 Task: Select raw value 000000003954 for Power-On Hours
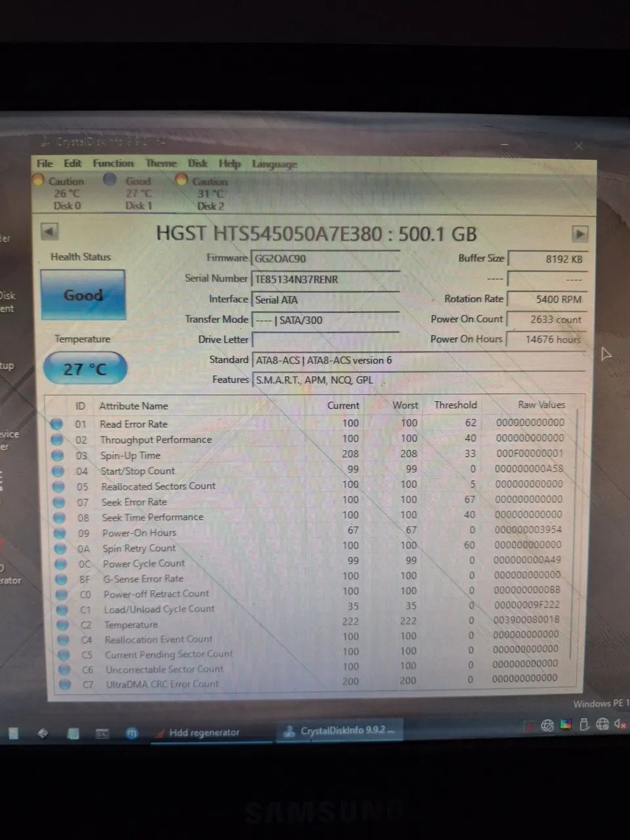click(528, 530)
